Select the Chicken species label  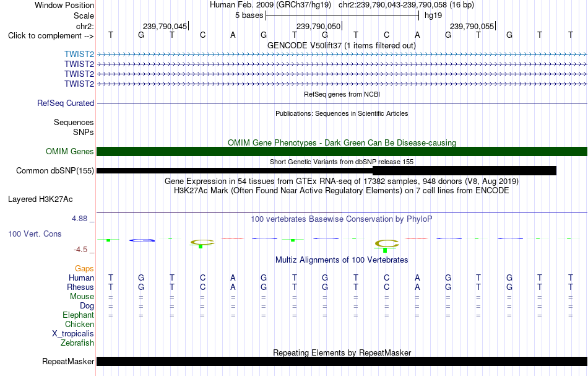[x=79, y=325]
